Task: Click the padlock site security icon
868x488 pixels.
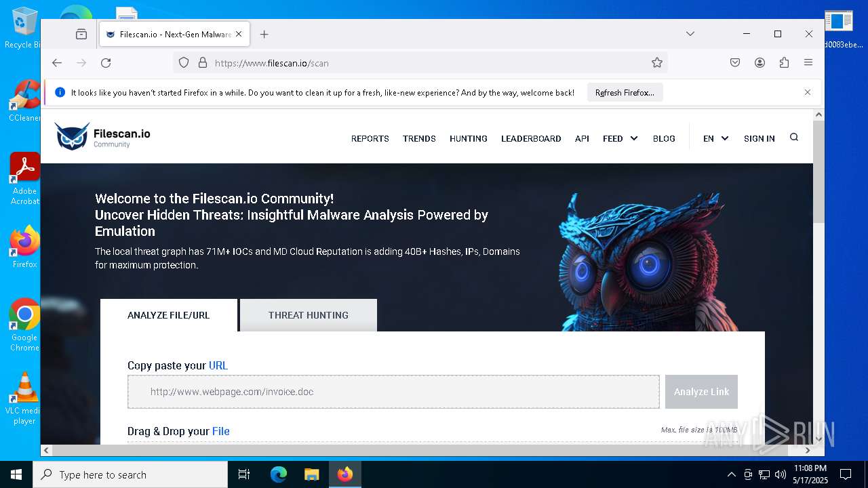Action: 202,63
